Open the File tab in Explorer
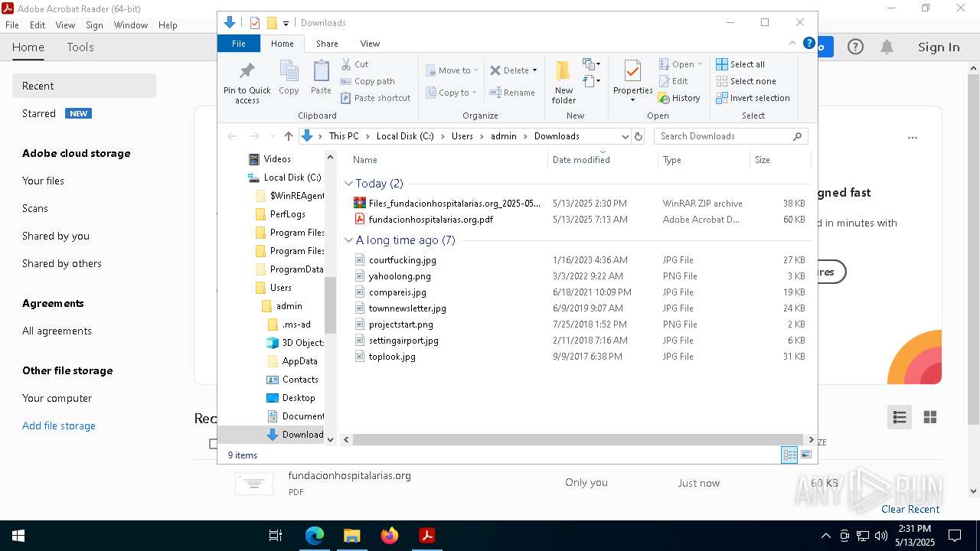 tap(239, 44)
